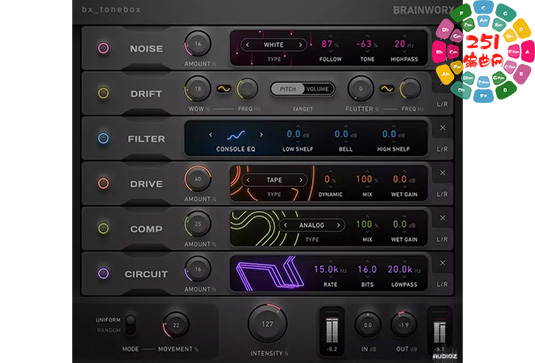
Task: Select next comp type with right arrow
Action: (x=338, y=225)
